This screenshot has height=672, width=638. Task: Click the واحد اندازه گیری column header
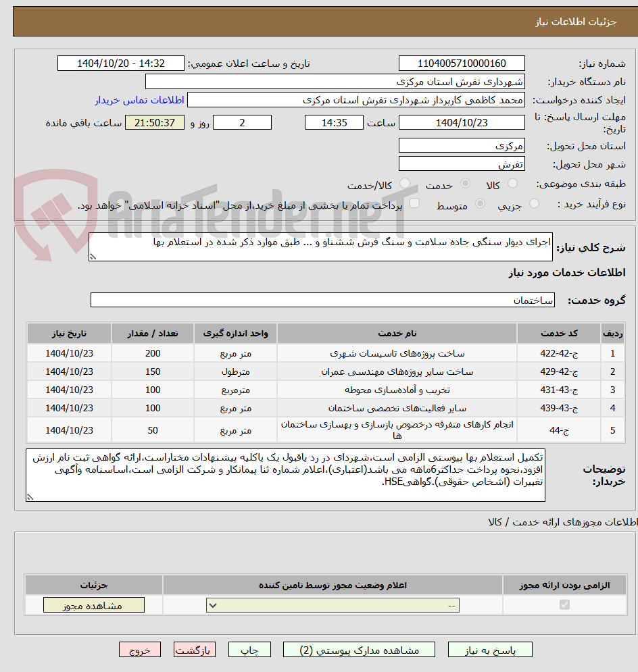pos(235,334)
